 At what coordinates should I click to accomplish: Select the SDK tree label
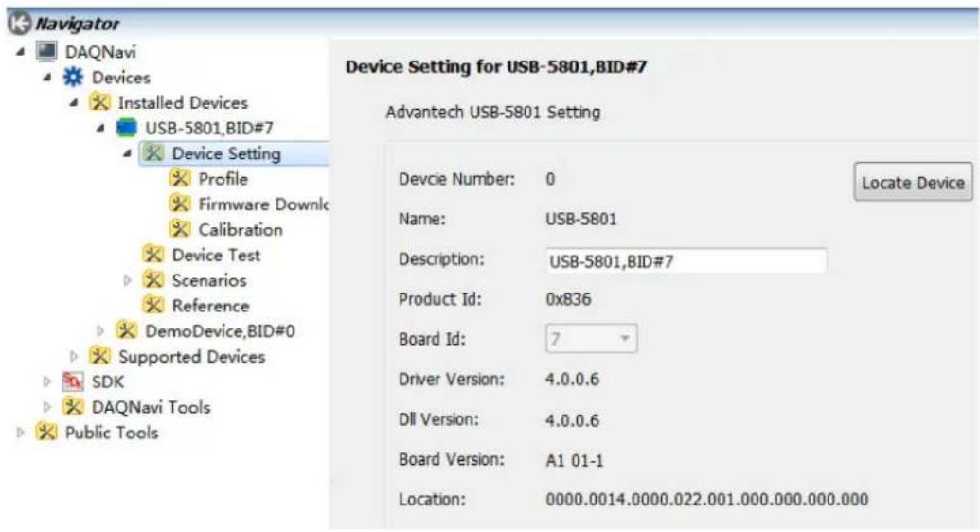[x=108, y=381]
